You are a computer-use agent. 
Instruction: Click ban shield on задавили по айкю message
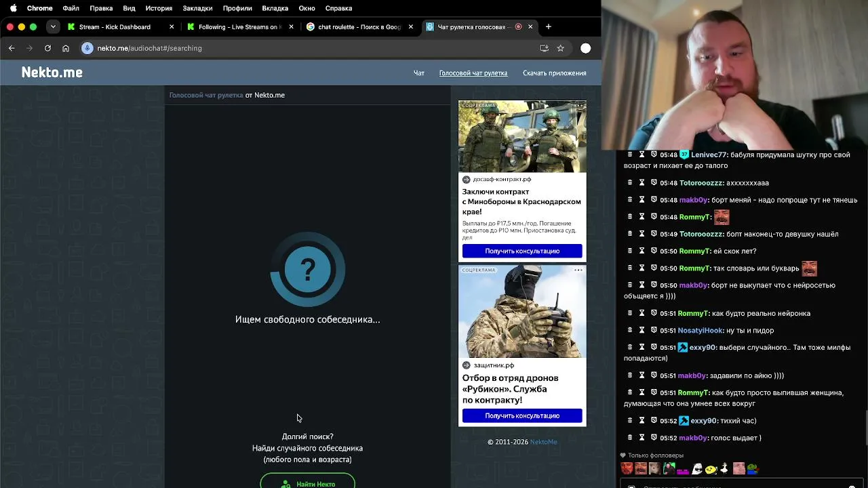654,375
